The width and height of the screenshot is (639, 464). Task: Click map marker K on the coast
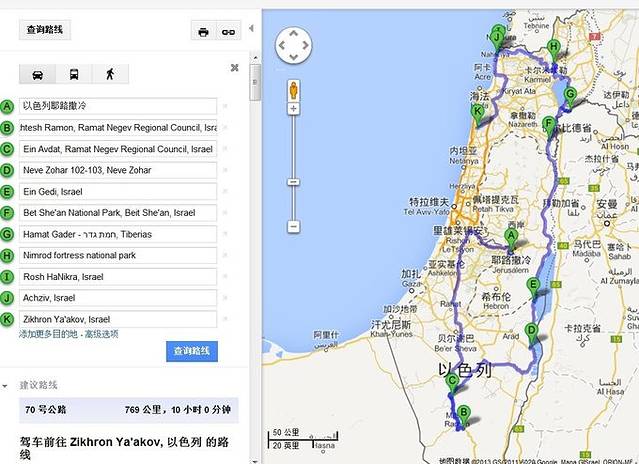pos(478,113)
